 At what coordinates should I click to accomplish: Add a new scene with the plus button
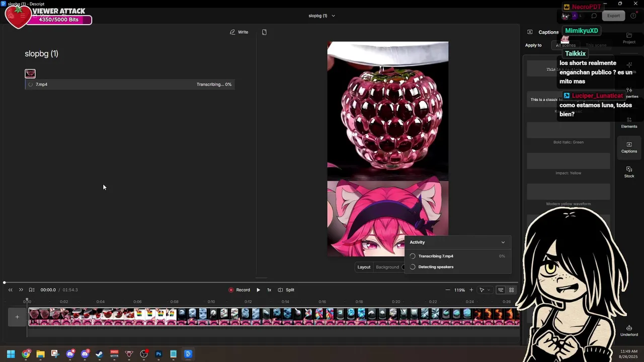[17, 317]
